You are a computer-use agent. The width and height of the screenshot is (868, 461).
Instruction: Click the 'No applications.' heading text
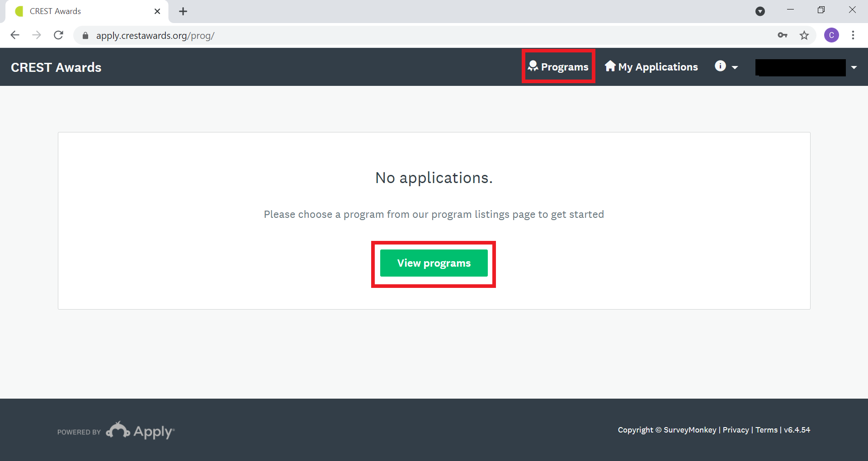pyautogui.click(x=434, y=178)
